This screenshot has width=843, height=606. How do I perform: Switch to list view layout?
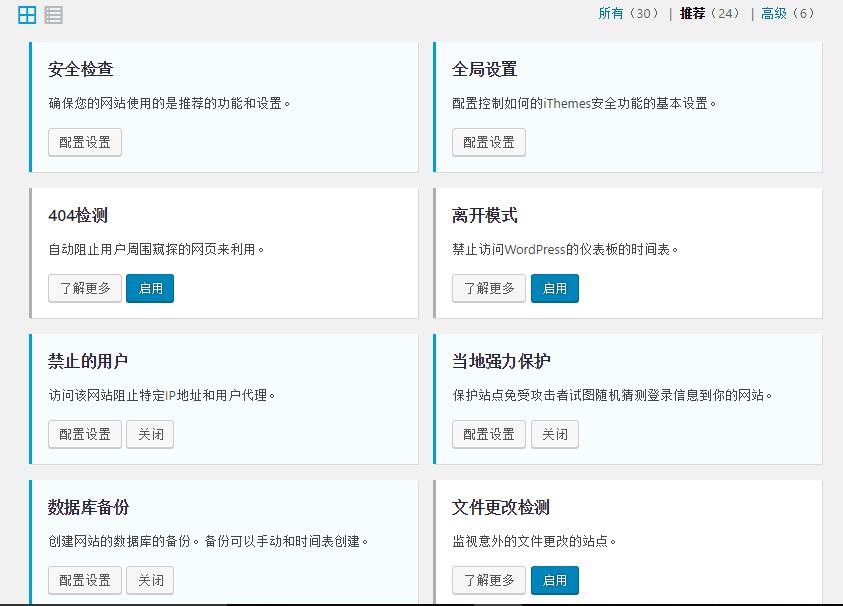click(x=53, y=14)
